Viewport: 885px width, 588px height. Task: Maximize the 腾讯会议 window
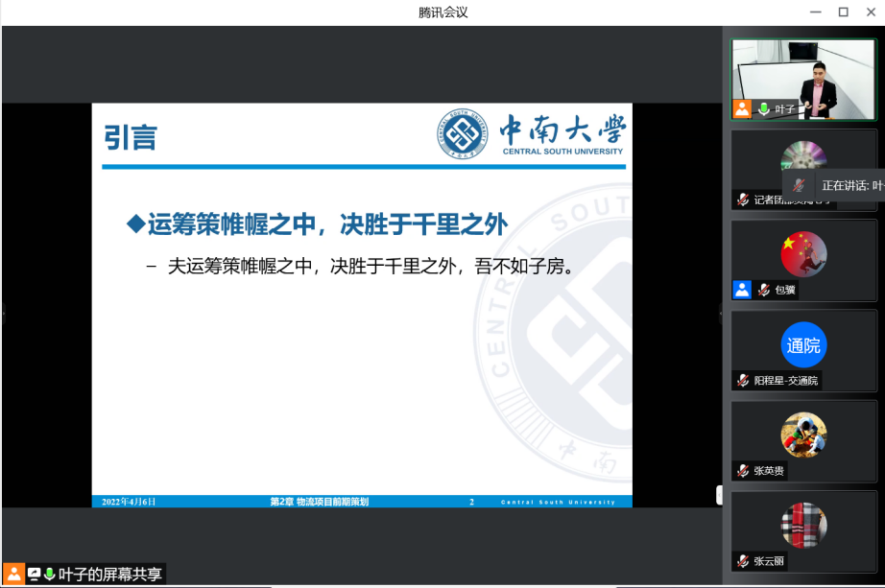click(x=843, y=12)
